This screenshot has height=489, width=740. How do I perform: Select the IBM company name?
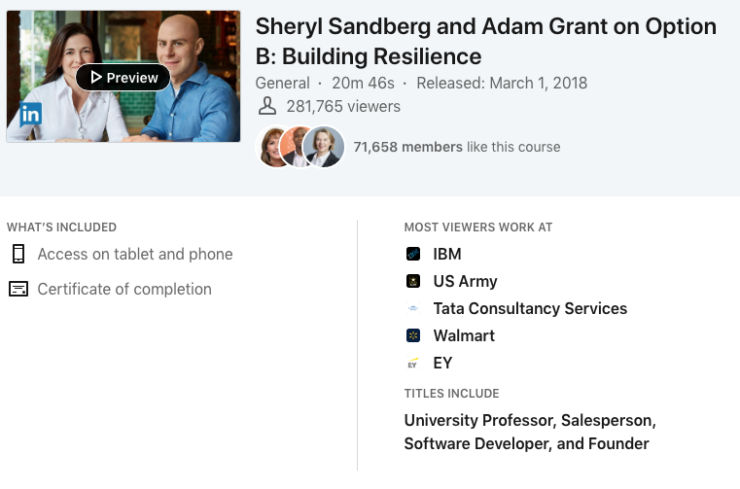click(x=447, y=254)
